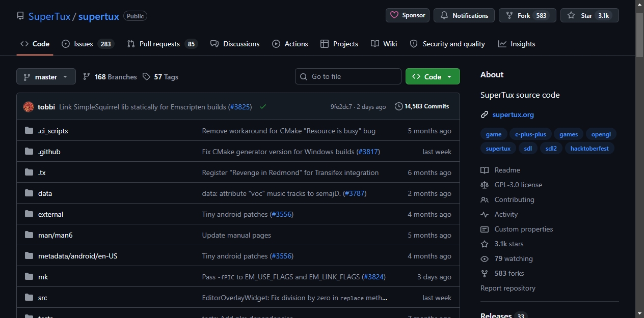Click the folder icon next to .tx

(29, 172)
